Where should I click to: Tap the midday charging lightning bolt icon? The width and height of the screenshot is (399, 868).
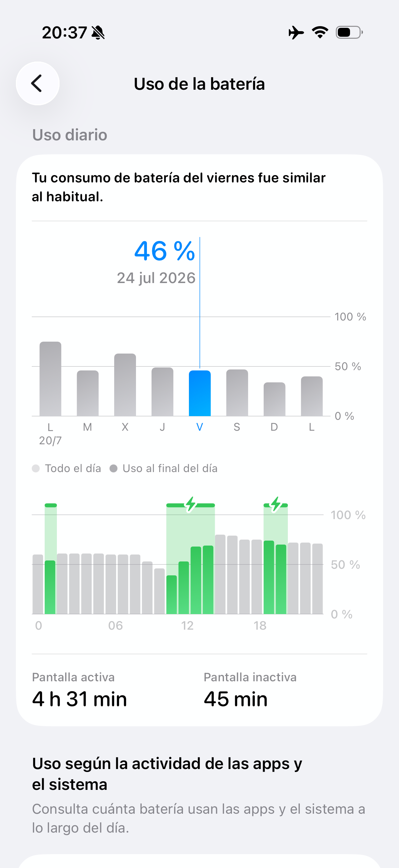point(191,505)
